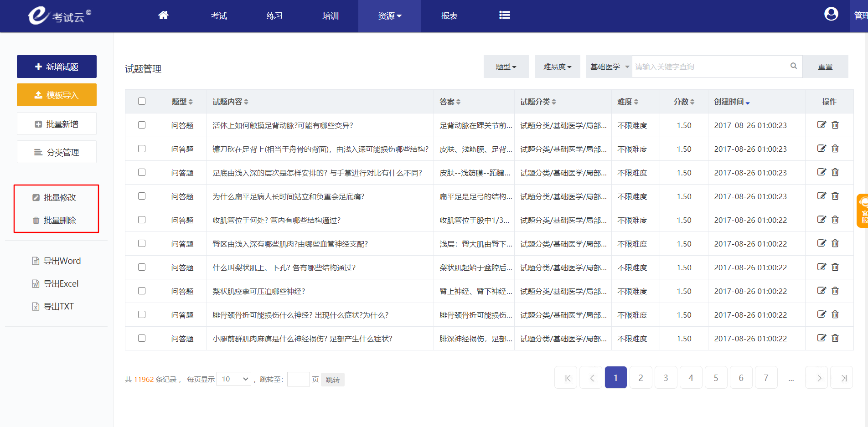Click the 分类管理 button
This screenshot has height=427, width=868.
[x=57, y=152]
